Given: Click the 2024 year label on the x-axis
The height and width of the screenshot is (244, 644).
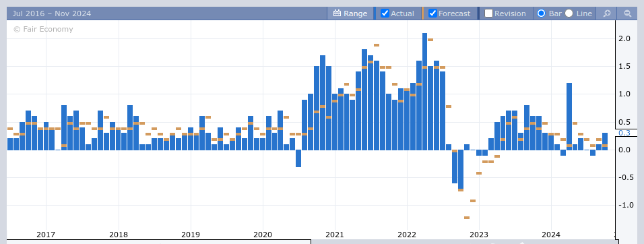Looking at the screenshot, I should click(x=551, y=235).
